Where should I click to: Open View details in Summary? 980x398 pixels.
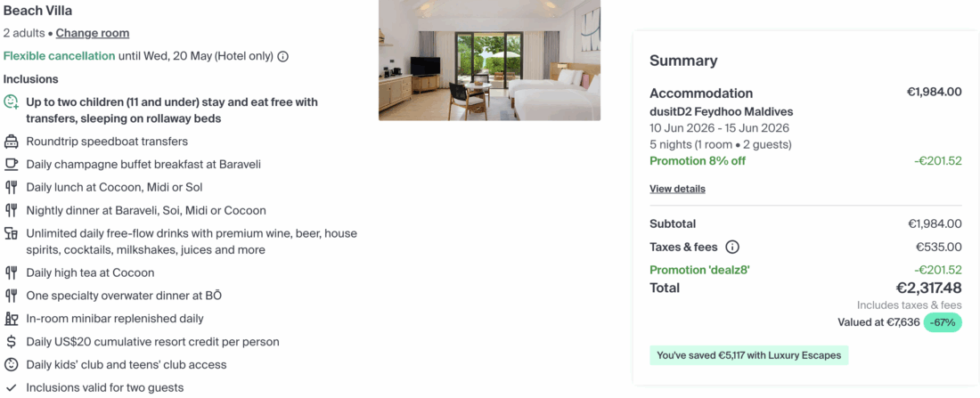[x=677, y=189]
